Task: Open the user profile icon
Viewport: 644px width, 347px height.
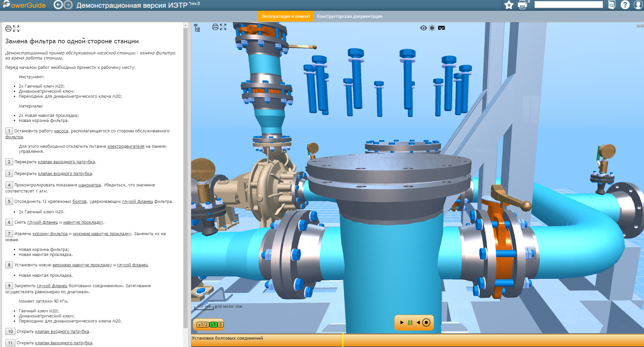Action: click(x=638, y=5)
